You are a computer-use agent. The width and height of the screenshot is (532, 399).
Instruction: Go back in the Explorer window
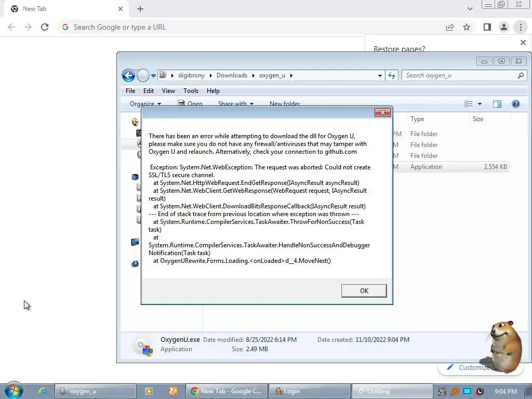coord(129,75)
